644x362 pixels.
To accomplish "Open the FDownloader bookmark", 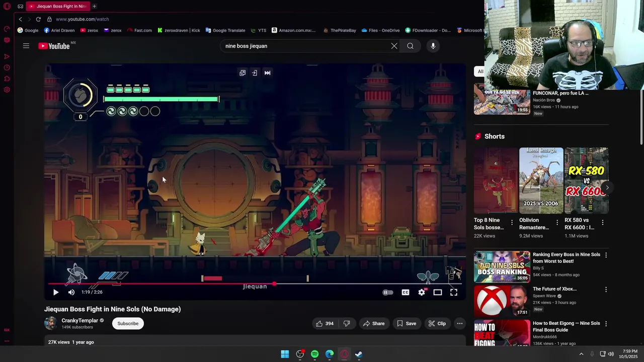I will point(428,30).
